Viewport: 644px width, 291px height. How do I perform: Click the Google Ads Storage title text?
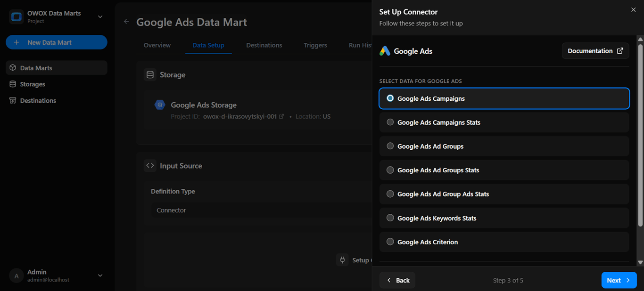204,105
